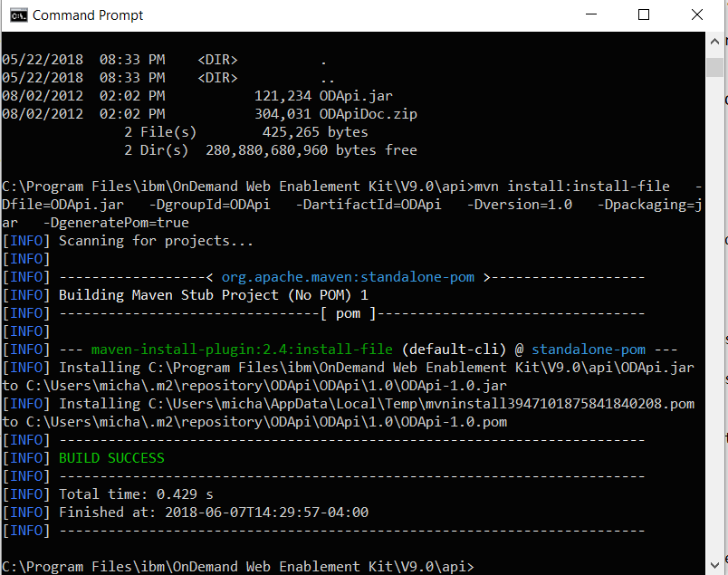Screen dimensions: 728x575
Task: Click the 425,265 bytes total text
Action: (315, 132)
